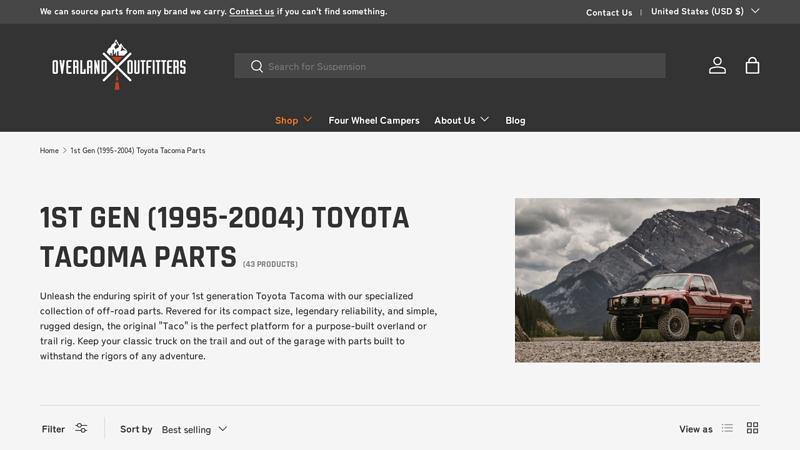
Task: Expand the Shop menu
Action: [293, 120]
